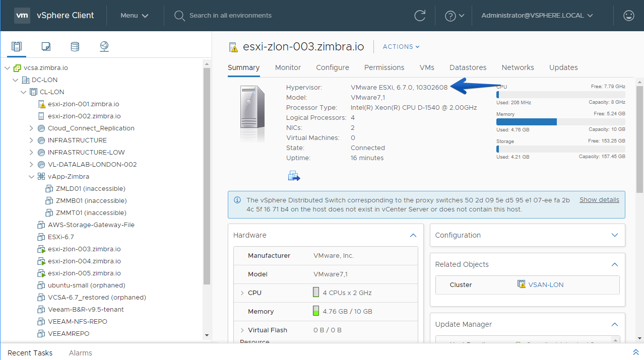Switch to the Updates tab
644x360 pixels.
click(563, 67)
